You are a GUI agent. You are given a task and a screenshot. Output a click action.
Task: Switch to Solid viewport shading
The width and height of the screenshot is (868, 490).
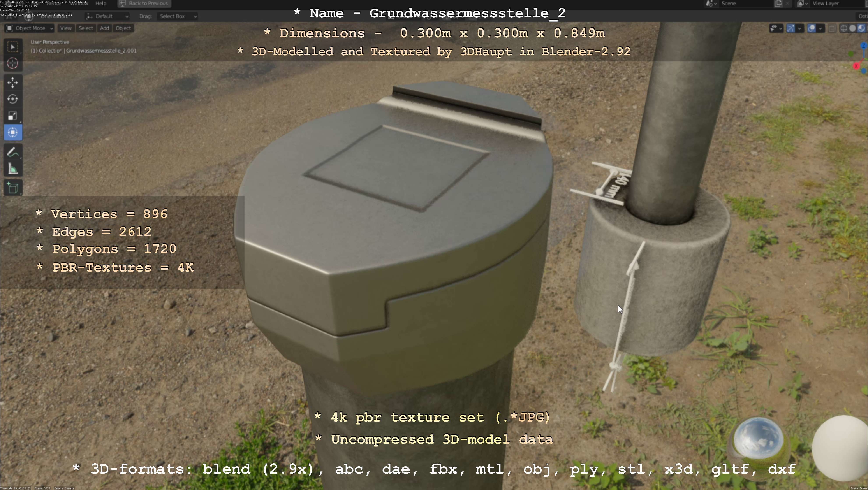click(x=852, y=28)
